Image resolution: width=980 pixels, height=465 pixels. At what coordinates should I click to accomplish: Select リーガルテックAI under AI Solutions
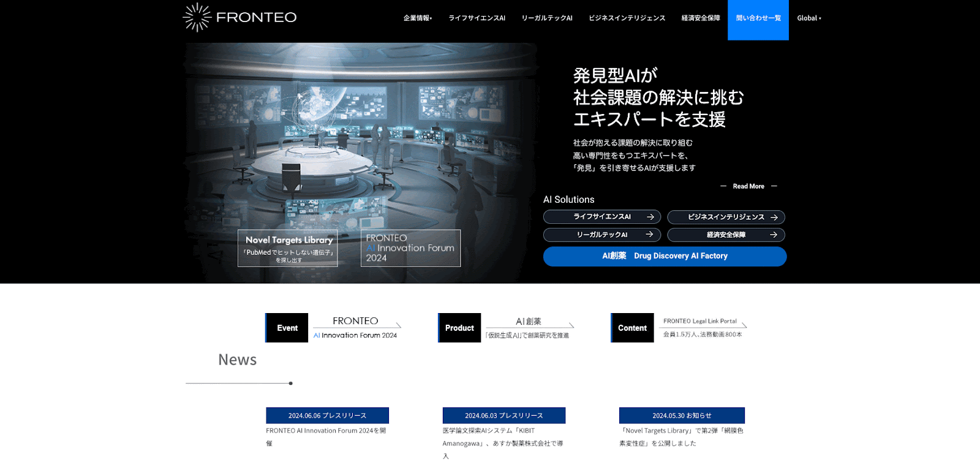[602, 235]
